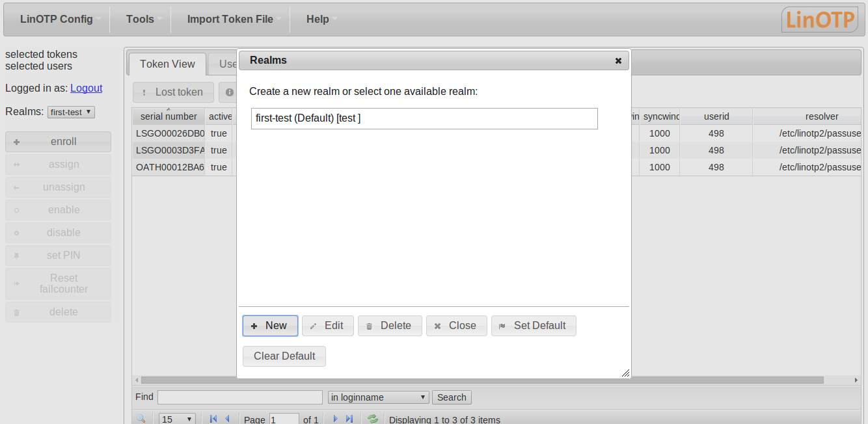Click the Edit realm pencil button
868x424 pixels.
(328, 326)
